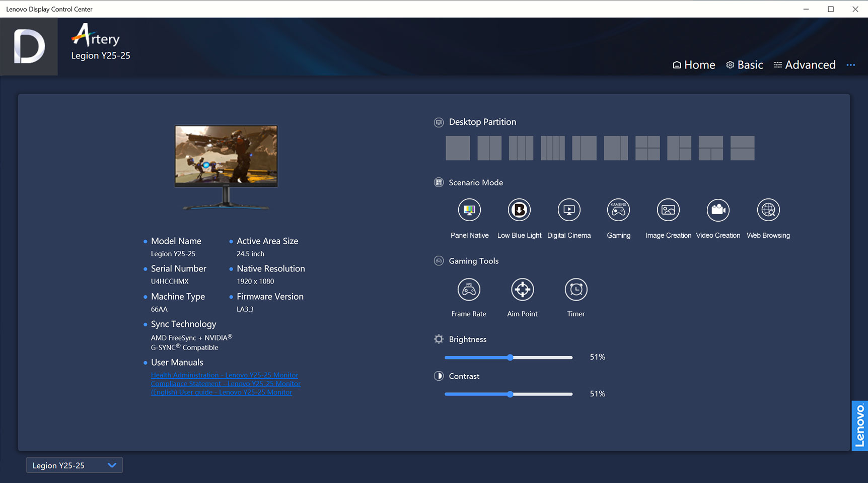The image size is (868, 483).
Task: Activate the Gaming scenario mode
Action: pos(618,210)
